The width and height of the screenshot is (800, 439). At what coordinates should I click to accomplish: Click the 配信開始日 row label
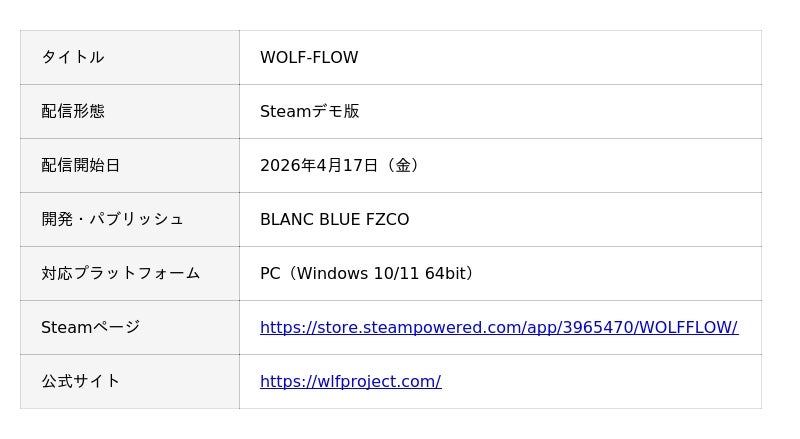(x=80, y=165)
